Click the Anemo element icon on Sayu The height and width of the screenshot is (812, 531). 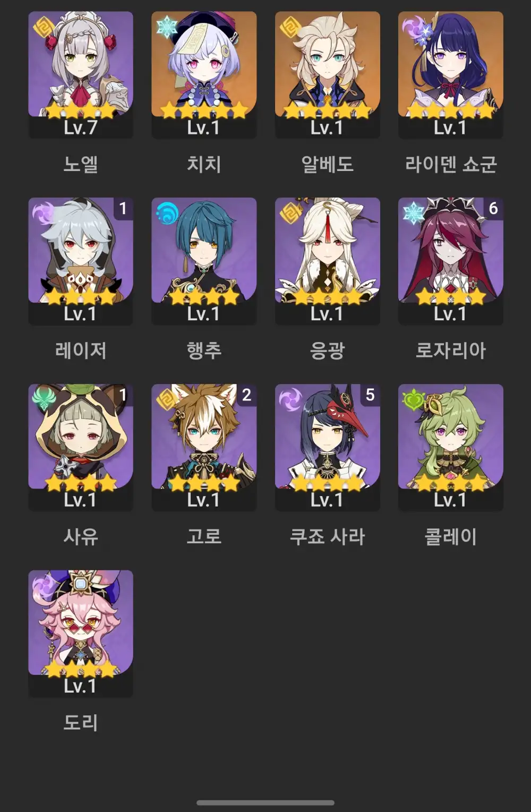point(44,399)
